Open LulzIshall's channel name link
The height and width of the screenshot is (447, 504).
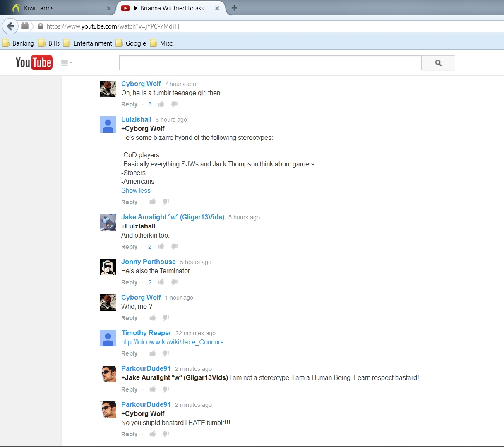[x=136, y=119]
